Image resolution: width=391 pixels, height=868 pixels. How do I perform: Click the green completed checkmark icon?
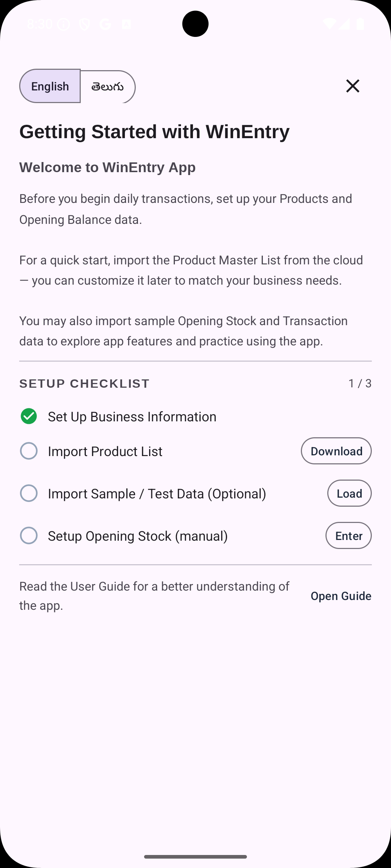pos(29,416)
